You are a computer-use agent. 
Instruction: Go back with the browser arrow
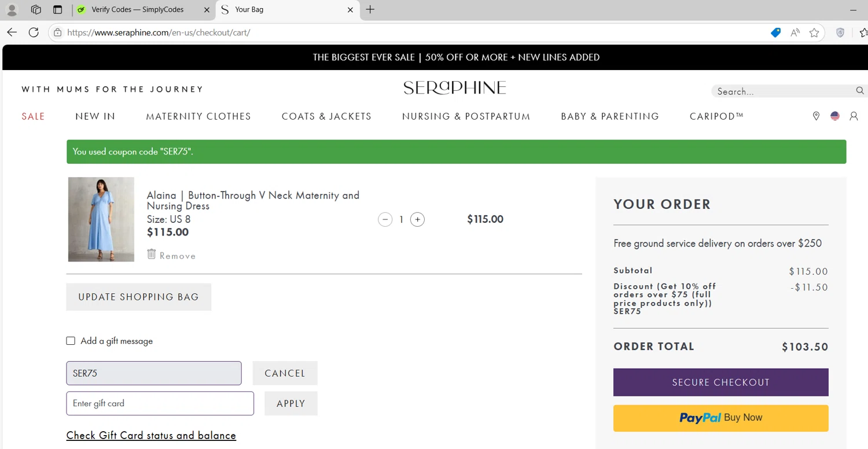coord(12,32)
